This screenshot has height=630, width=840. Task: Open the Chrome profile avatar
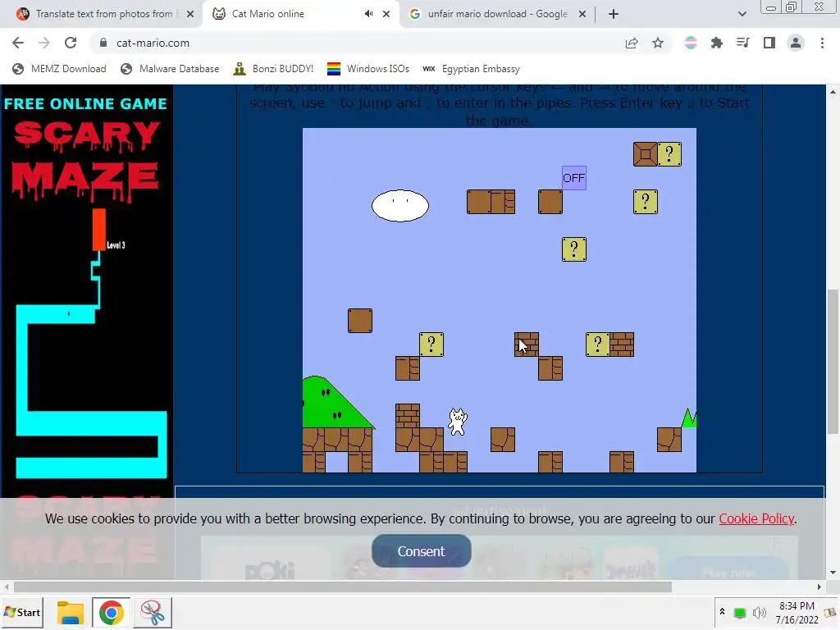click(796, 43)
